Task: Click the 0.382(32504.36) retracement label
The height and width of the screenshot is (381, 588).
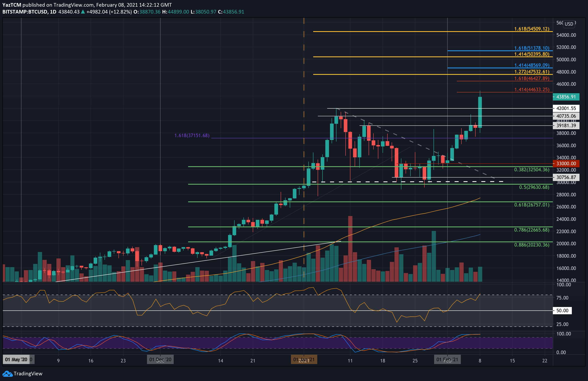Action: pos(532,169)
